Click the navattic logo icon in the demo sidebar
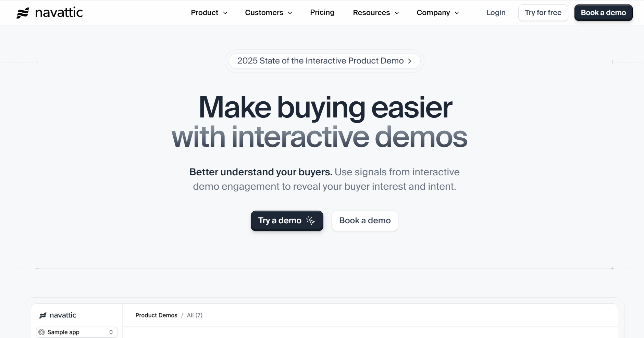Viewport: 644px width, 338px height. [43, 315]
